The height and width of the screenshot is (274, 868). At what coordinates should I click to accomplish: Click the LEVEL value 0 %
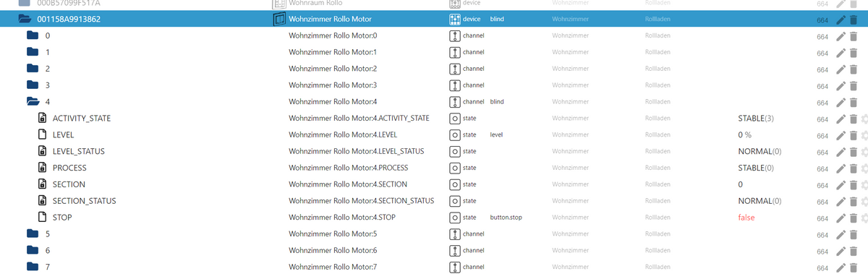745,135
